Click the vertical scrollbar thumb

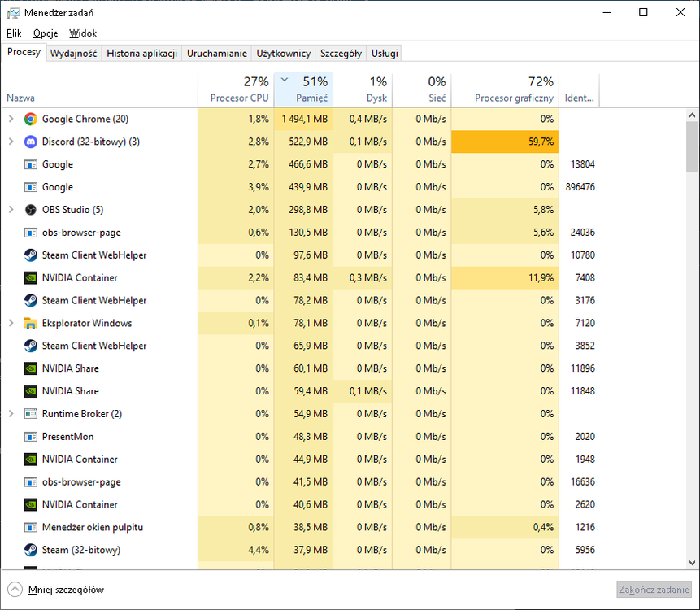pos(692,146)
